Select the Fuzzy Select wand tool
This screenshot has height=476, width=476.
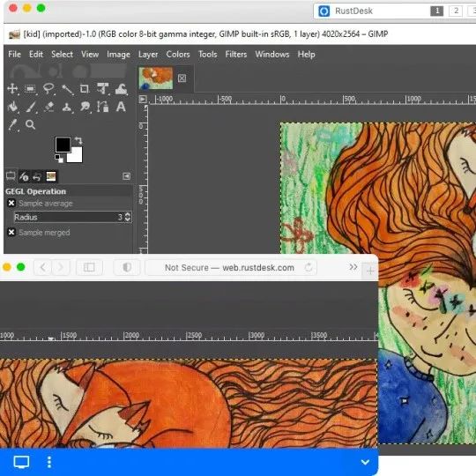coord(67,89)
